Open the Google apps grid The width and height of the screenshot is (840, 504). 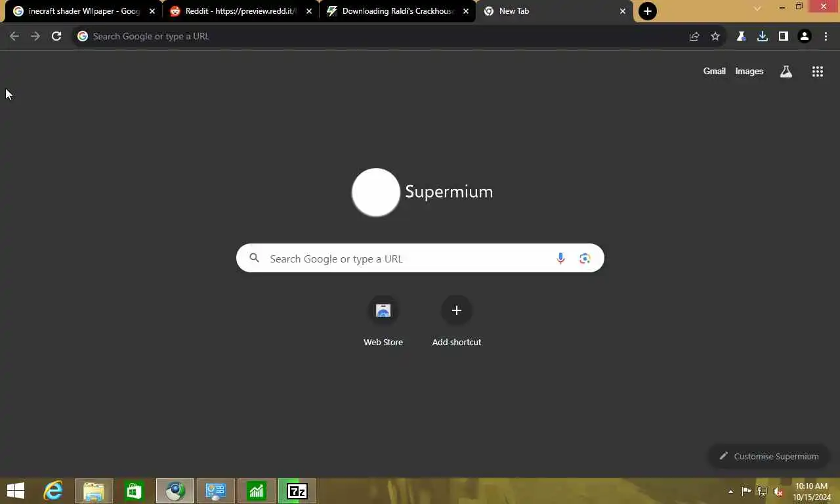click(x=817, y=72)
